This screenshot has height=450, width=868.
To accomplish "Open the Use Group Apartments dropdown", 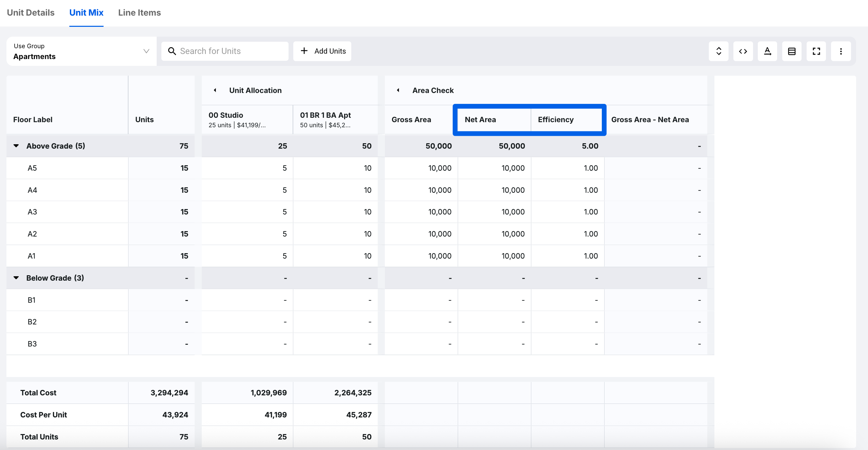I will point(81,51).
